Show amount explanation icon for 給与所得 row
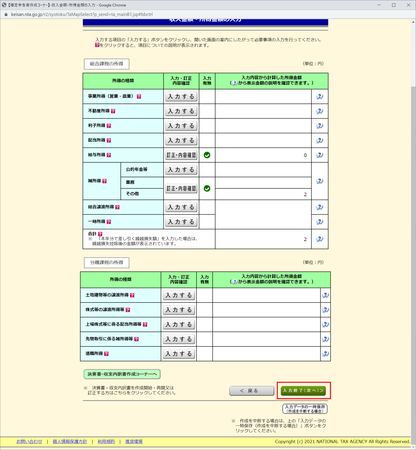The image size is (416, 450). (x=320, y=155)
